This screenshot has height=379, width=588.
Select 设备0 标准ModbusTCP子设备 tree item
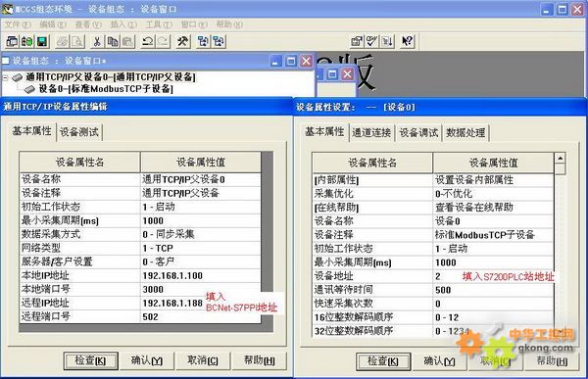tap(106, 89)
